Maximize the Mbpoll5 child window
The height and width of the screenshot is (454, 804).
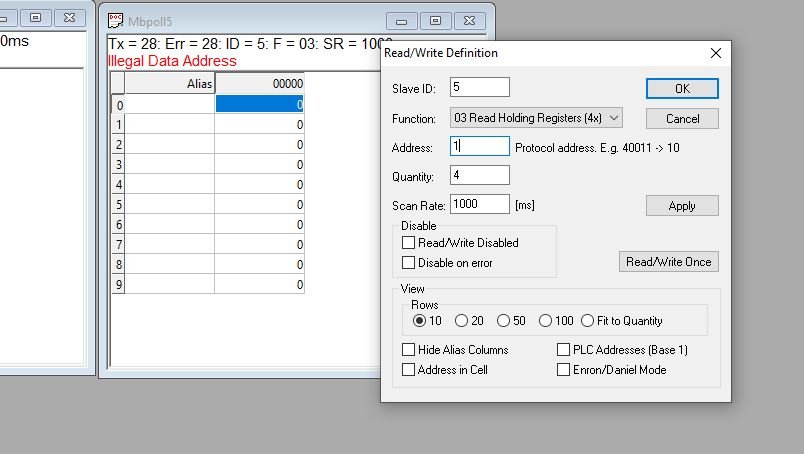point(435,20)
